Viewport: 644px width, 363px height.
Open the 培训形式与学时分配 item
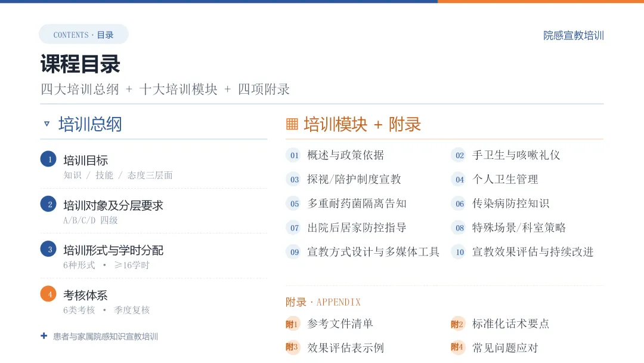(113, 250)
